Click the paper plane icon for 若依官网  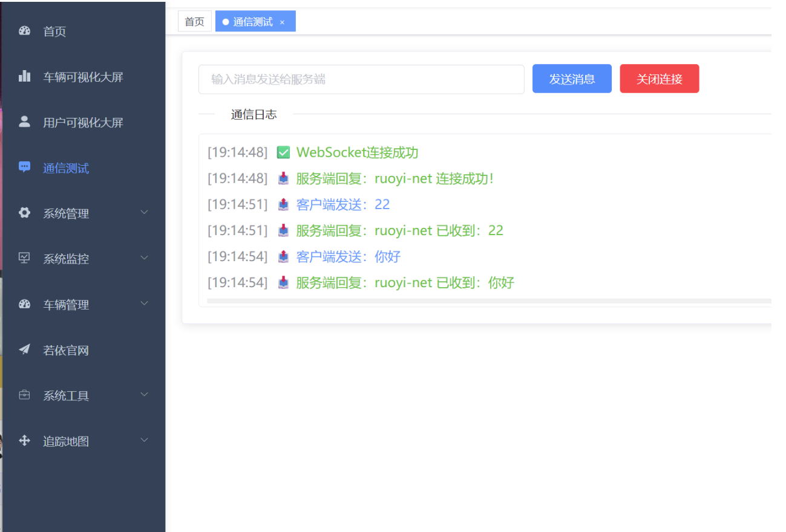25,349
